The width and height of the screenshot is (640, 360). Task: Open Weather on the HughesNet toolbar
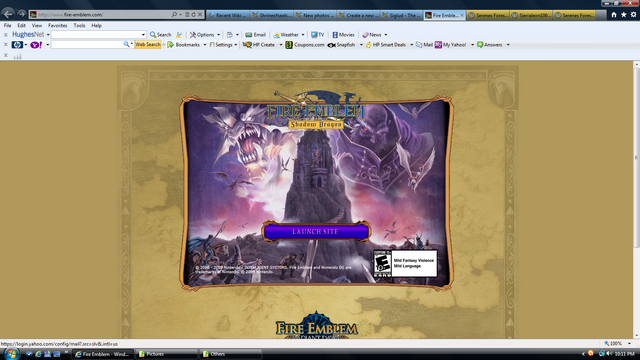pos(286,35)
